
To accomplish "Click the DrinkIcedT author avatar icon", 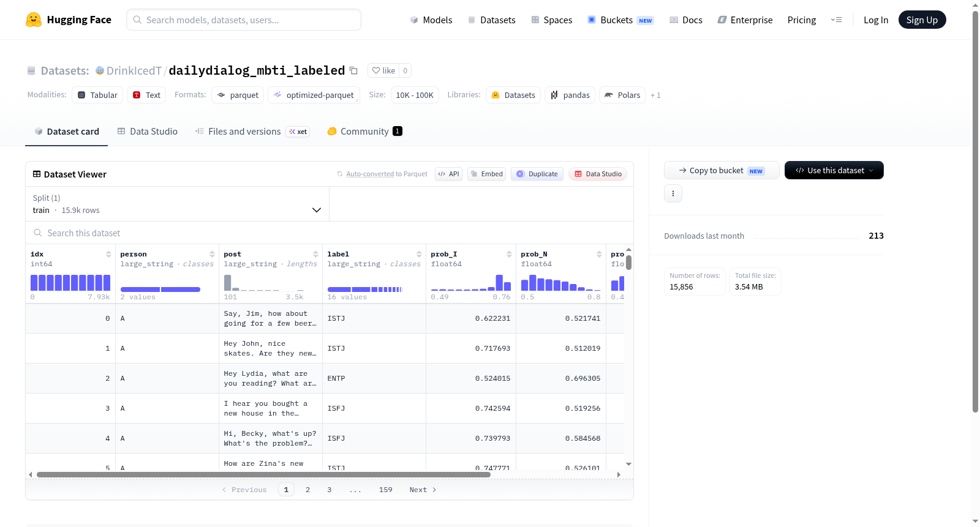I will [100, 70].
